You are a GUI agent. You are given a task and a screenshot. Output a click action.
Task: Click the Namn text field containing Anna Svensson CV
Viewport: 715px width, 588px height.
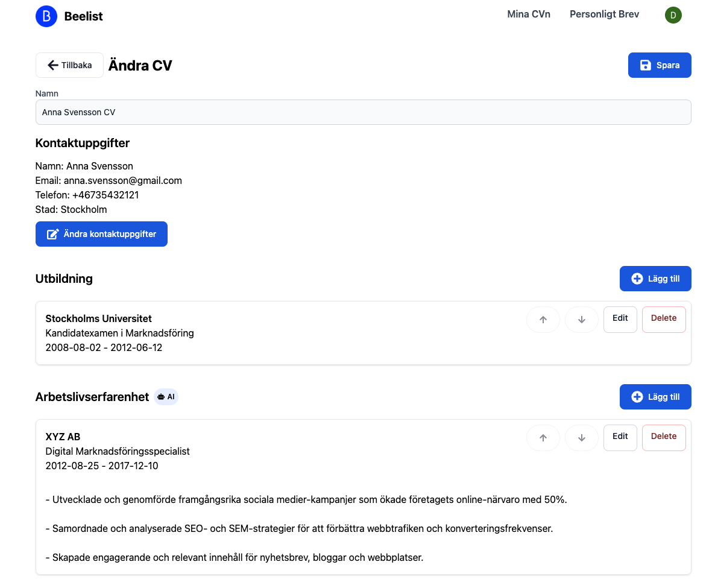[363, 112]
